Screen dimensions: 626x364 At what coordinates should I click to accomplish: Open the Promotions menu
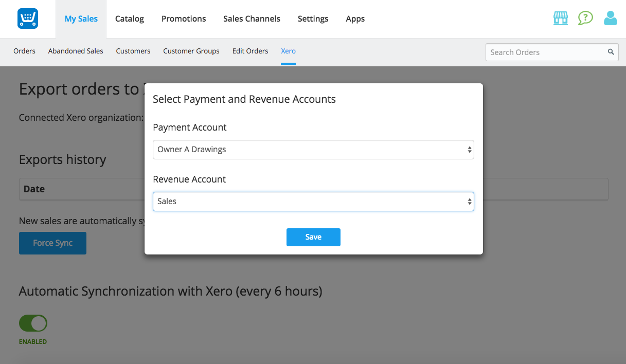coord(184,19)
